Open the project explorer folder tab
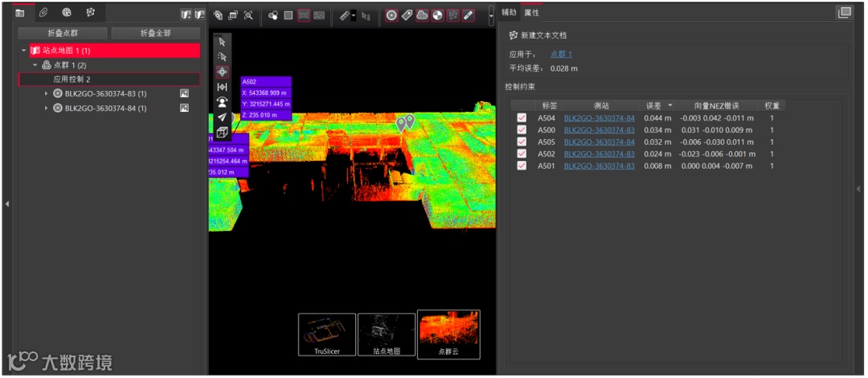This screenshot has height=378, width=868. click(x=20, y=13)
